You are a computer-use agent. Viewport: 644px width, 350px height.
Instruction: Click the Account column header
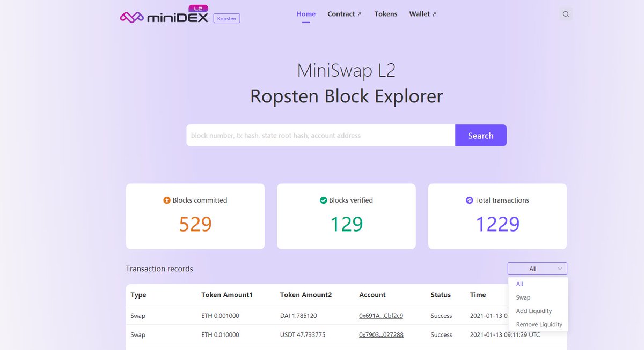tap(372, 295)
